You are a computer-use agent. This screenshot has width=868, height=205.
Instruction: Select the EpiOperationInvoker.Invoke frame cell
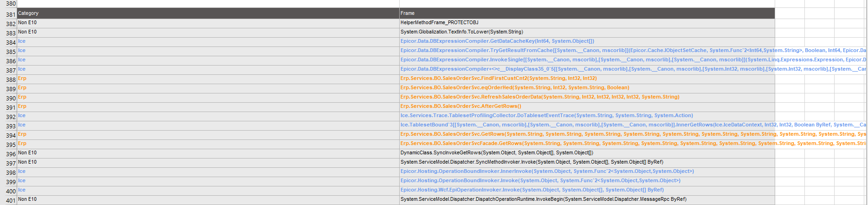[587, 190]
